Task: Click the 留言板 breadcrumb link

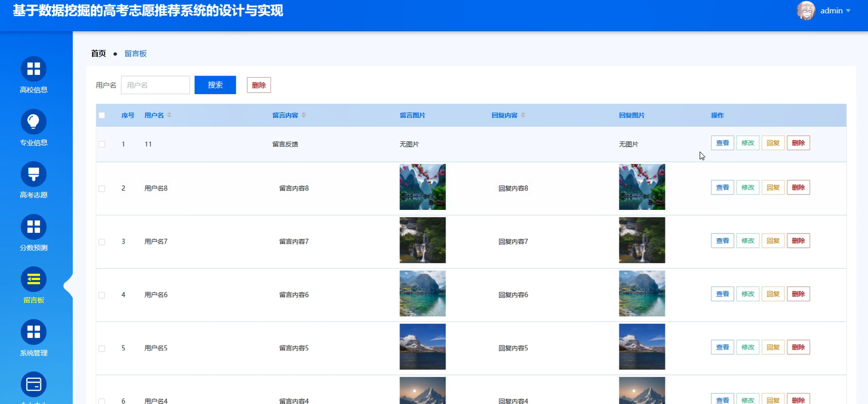Action: click(136, 54)
